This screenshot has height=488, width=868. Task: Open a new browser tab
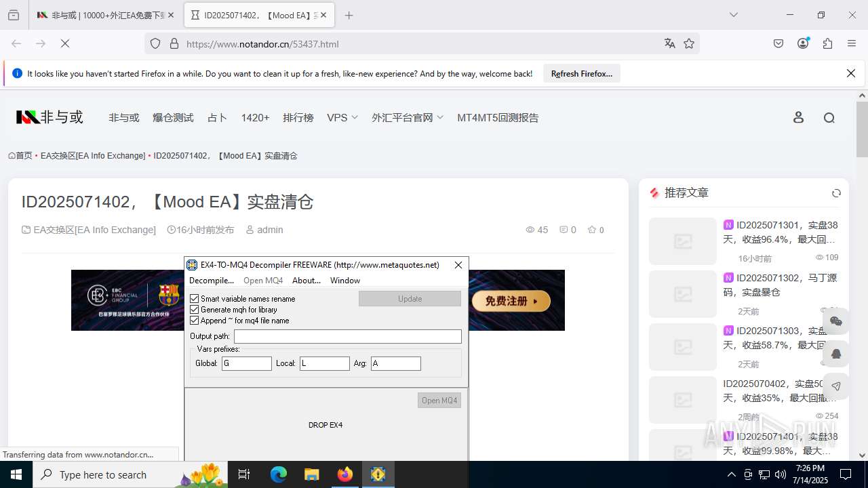pos(349,15)
